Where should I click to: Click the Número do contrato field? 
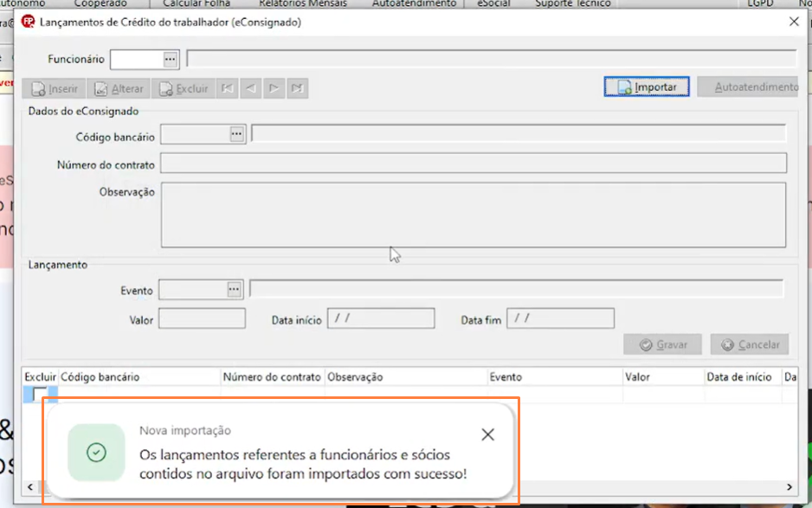pos(474,163)
